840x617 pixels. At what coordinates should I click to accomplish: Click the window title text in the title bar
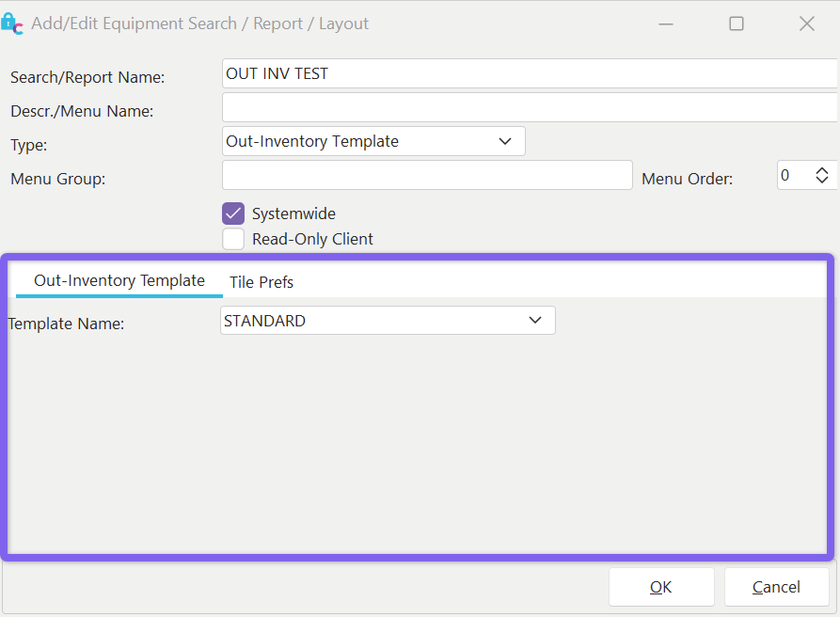coord(200,24)
